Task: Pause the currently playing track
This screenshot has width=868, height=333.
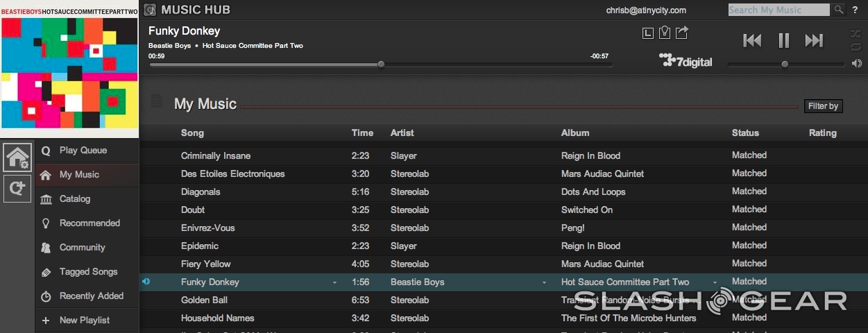Action: tap(783, 41)
